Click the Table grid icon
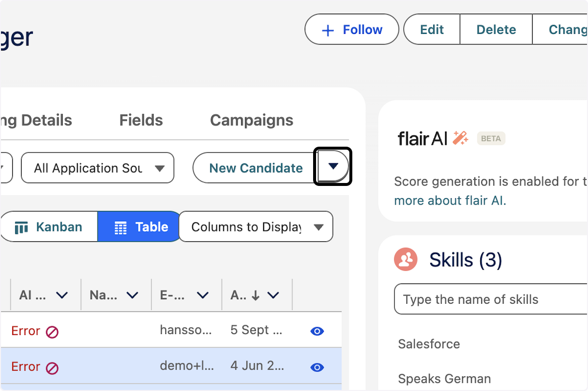 click(120, 228)
